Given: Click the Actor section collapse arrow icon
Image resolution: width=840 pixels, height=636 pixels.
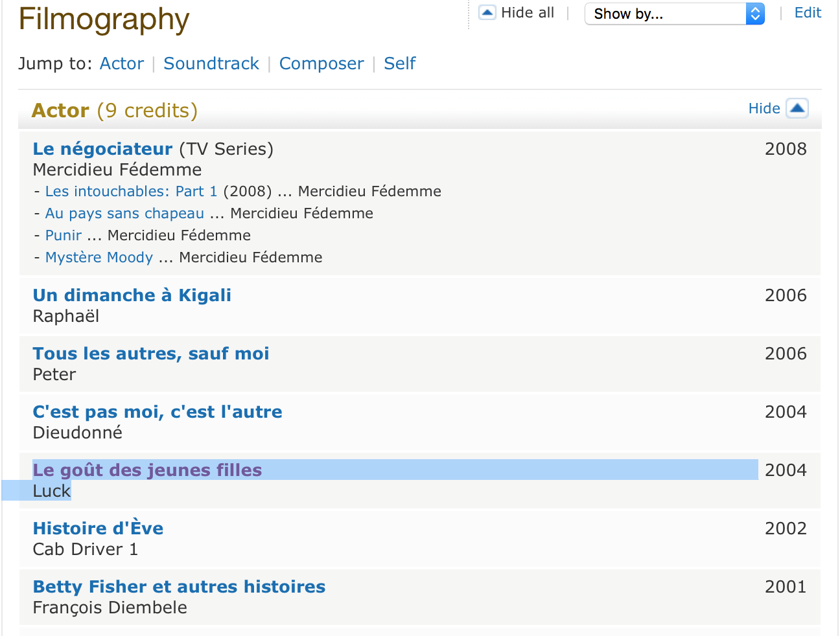Looking at the screenshot, I should tap(797, 108).
